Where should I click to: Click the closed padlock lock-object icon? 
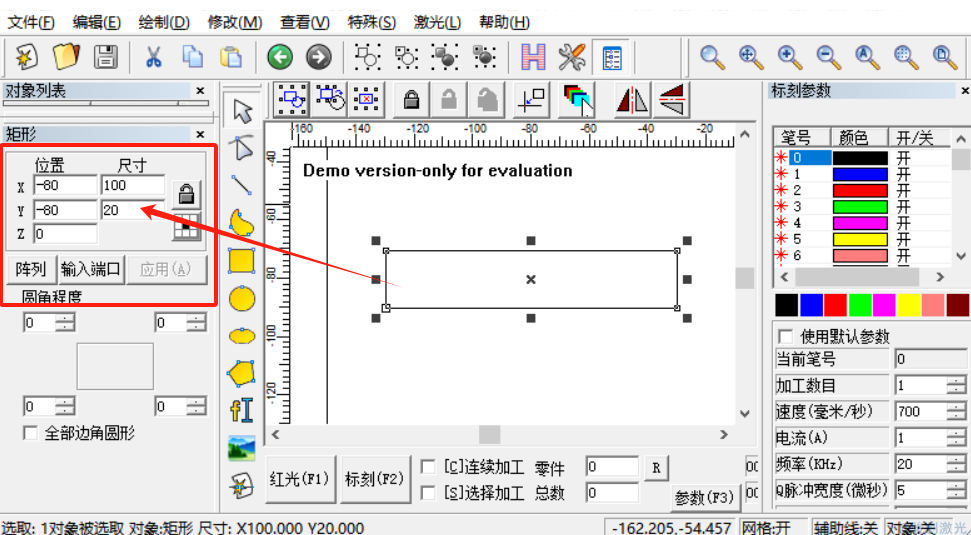(x=411, y=99)
